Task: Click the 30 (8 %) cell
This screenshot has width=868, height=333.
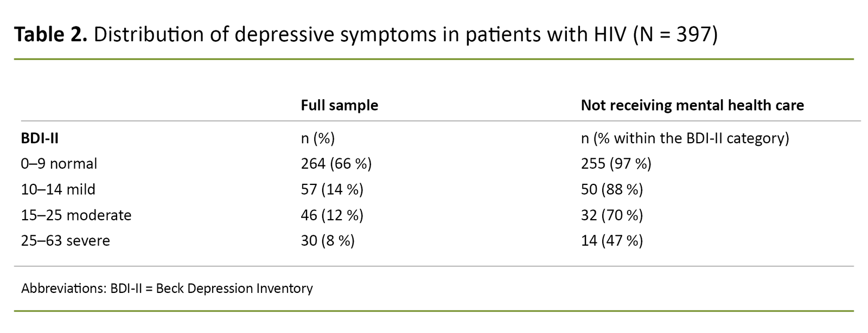Action: [328, 241]
